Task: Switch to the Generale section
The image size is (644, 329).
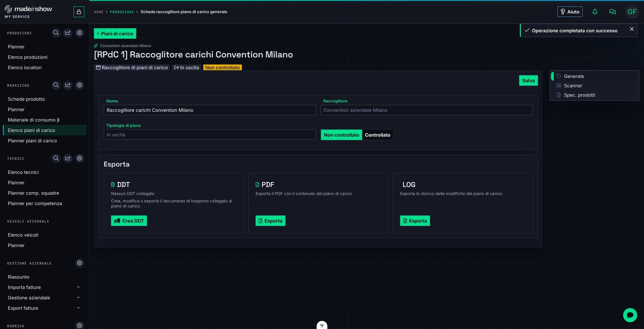Action: (x=594, y=76)
